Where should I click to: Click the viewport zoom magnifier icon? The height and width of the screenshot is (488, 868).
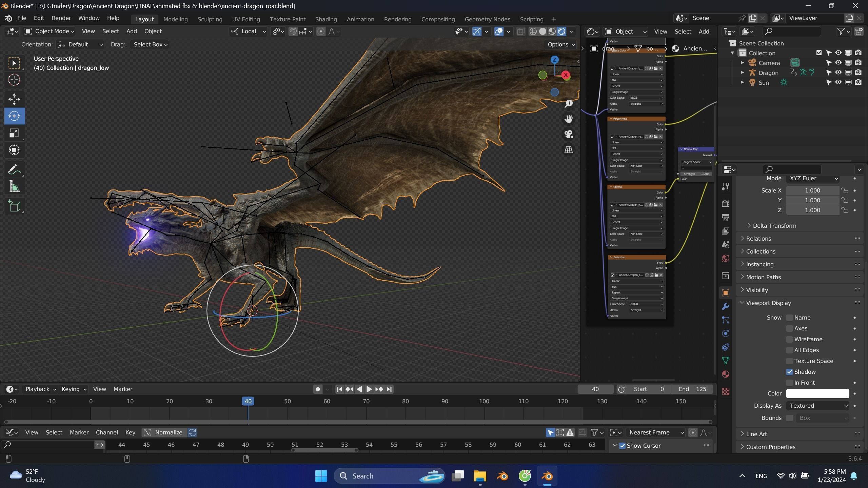(569, 104)
